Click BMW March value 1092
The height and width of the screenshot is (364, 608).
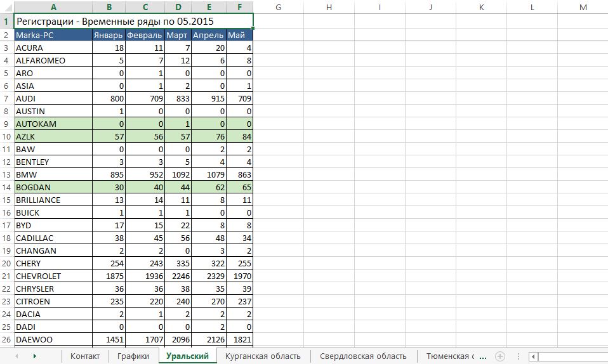[x=178, y=174]
